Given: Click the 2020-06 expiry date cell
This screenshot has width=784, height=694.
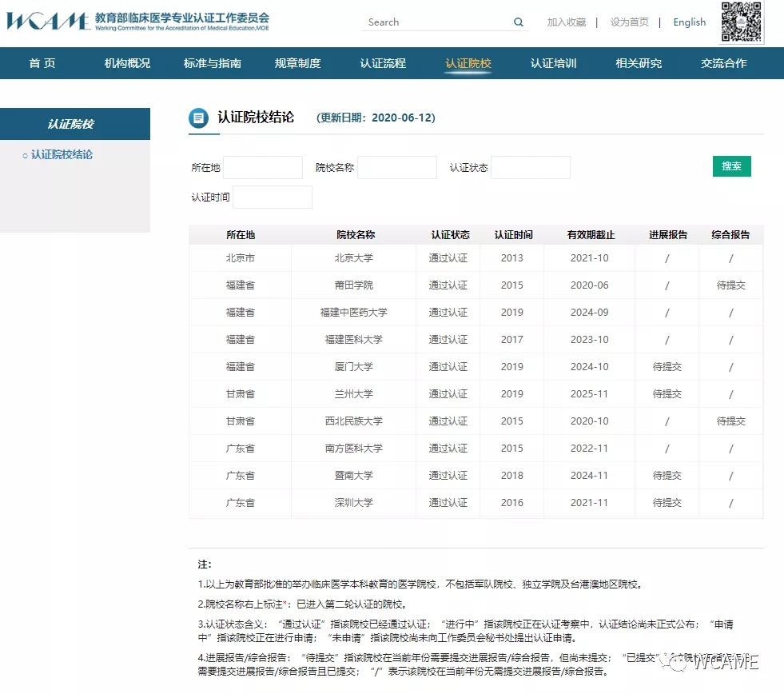Looking at the screenshot, I should (590, 285).
